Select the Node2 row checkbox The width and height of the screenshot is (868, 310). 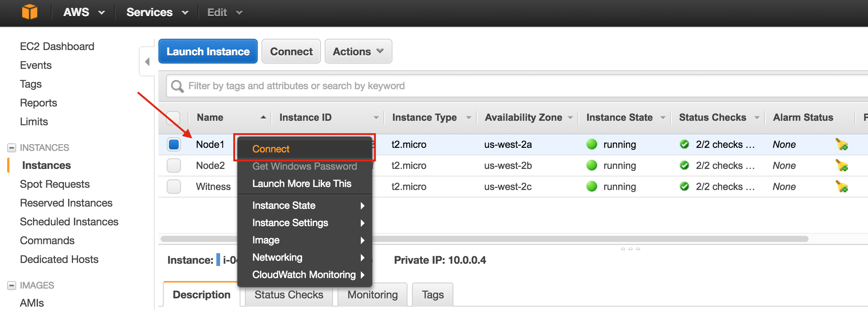point(174,166)
